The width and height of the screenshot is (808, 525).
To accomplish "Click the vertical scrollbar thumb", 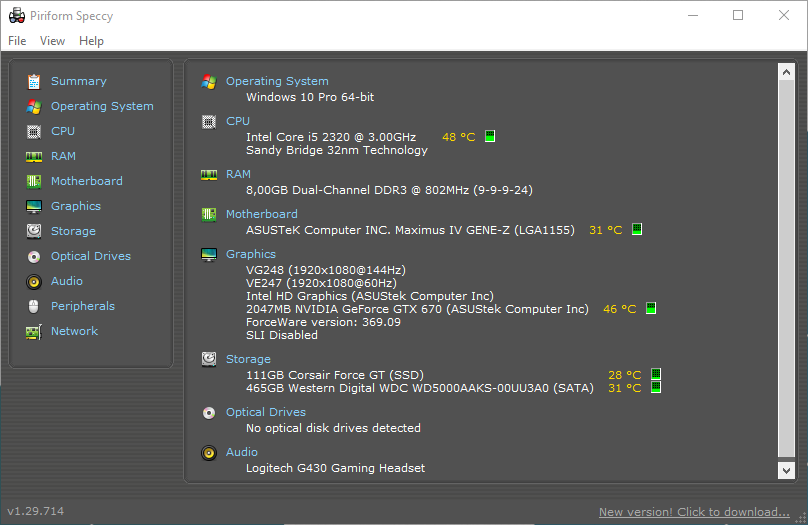I will point(786,268).
